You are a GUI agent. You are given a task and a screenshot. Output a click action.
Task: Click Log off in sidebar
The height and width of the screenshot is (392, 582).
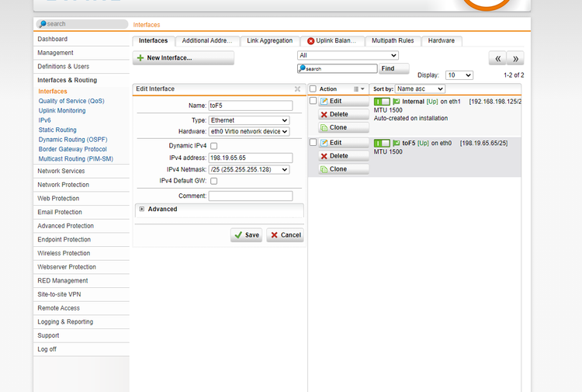pos(81,349)
